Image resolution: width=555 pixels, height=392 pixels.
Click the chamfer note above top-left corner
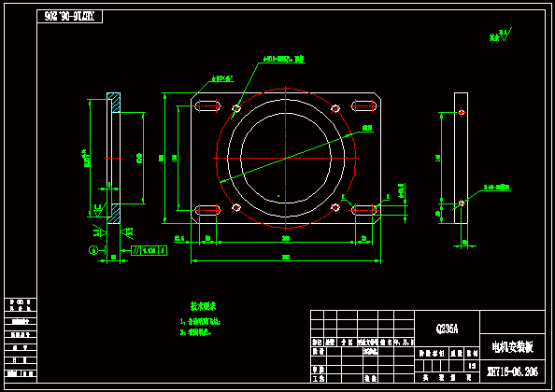(222, 78)
